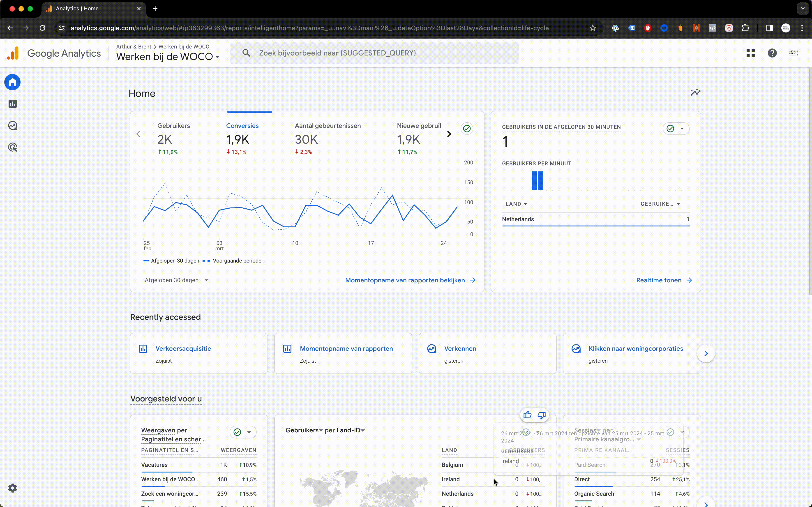Show previous metrics with the left chevron
The height and width of the screenshot is (507, 812).
click(x=138, y=134)
